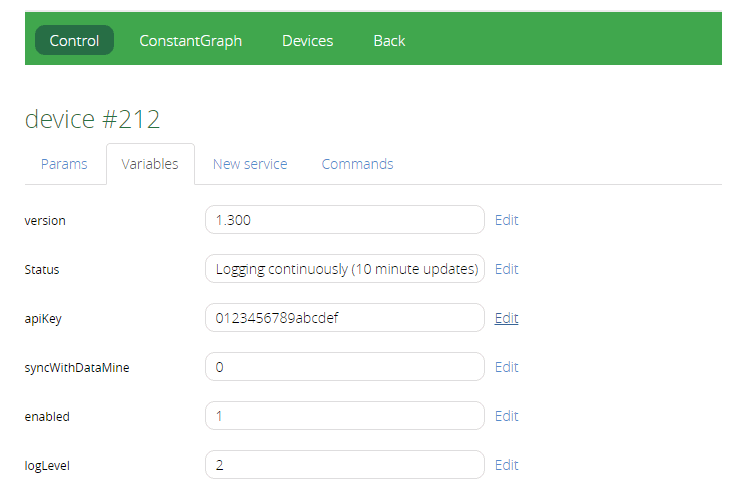
Task: Focus the Status text field
Action: 344,269
